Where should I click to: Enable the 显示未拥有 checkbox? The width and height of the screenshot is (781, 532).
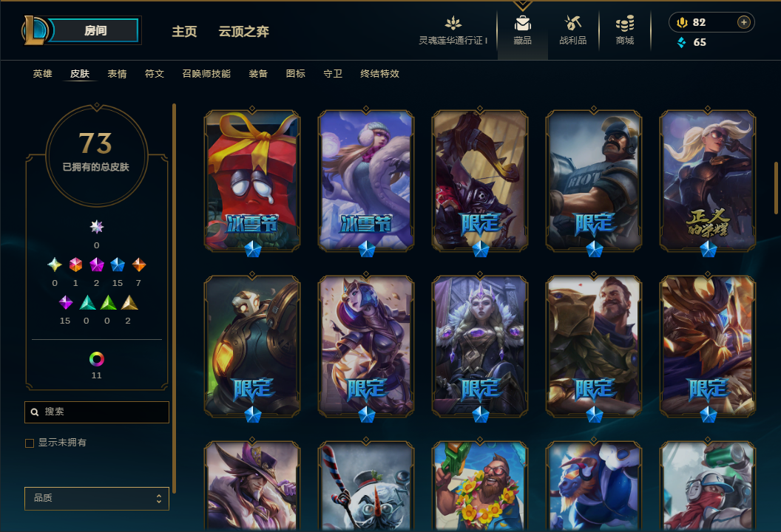[30, 443]
